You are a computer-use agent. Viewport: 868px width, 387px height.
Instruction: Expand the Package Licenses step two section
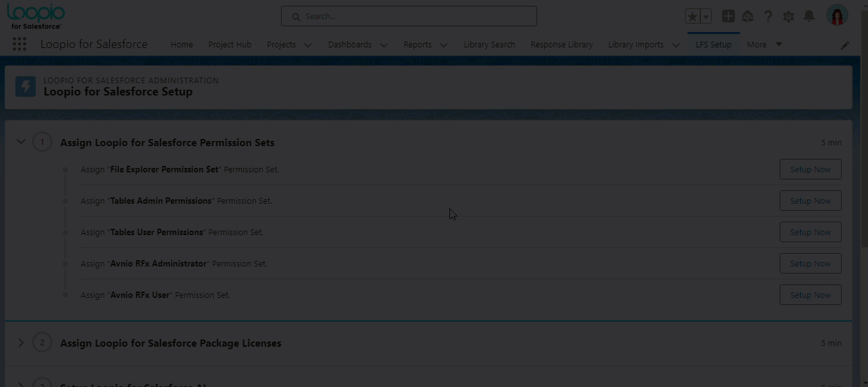click(x=20, y=343)
